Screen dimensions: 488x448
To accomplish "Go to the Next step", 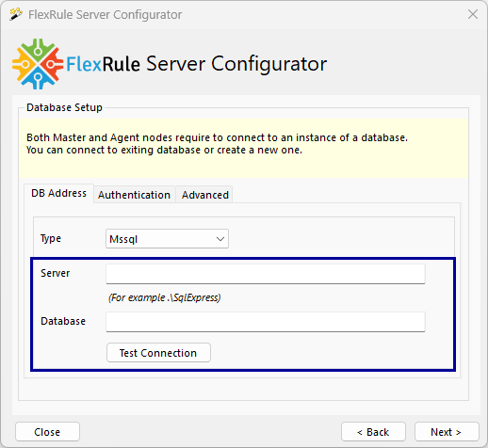I will (447, 432).
